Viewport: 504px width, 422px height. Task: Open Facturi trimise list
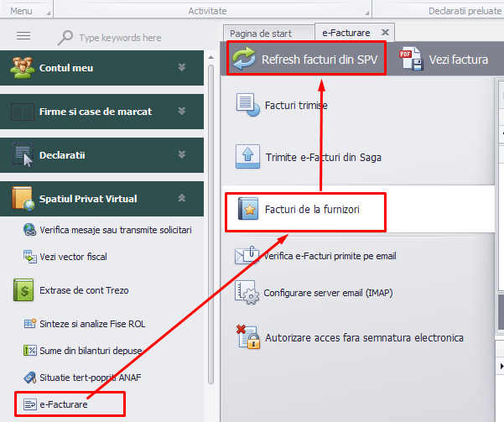(x=296, y=106)
